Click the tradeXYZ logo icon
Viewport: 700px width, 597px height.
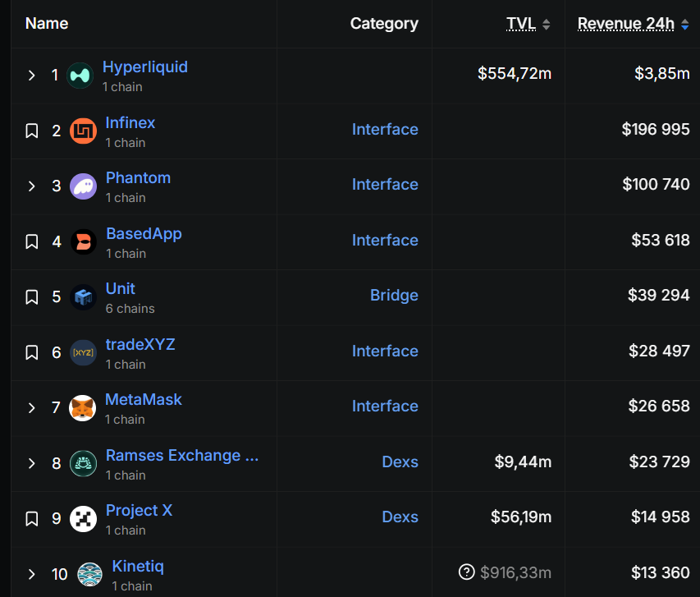tap(83, 352)
